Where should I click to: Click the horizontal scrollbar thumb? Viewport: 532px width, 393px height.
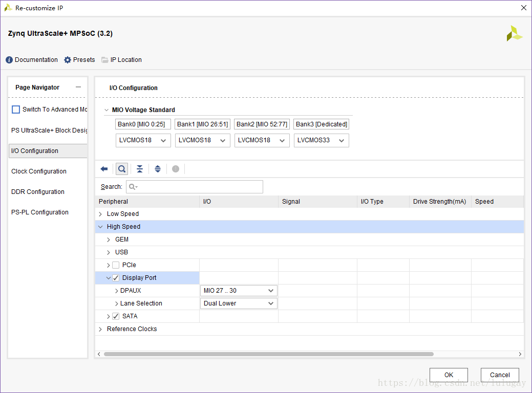[x=269, y=354]
